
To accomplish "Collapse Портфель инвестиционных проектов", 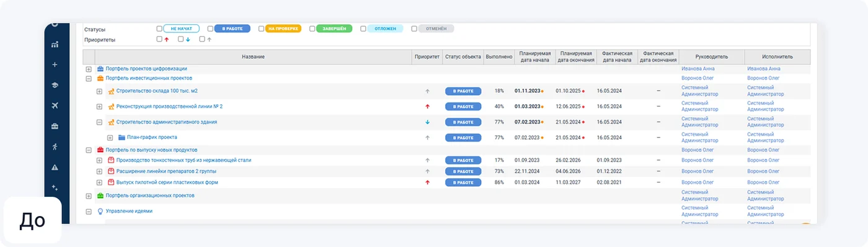I will click(89, 79).
